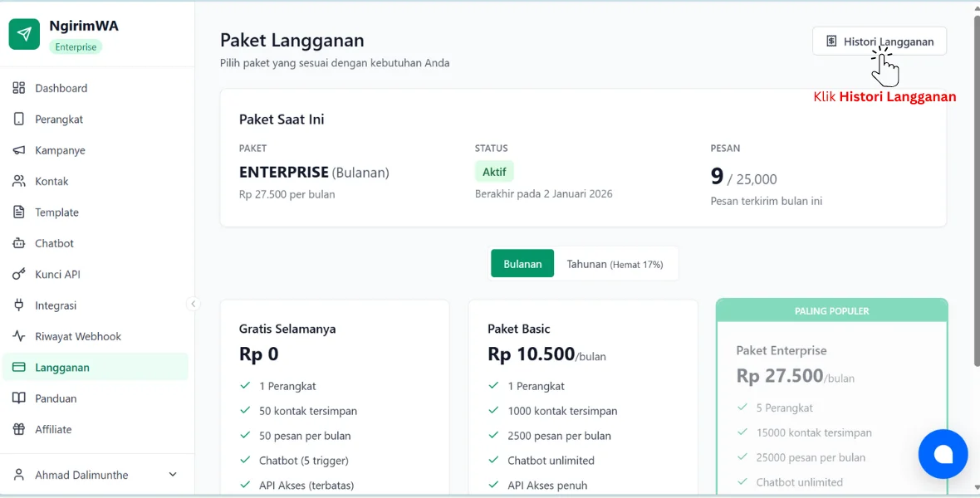Click the Rp 0 price

259,354
